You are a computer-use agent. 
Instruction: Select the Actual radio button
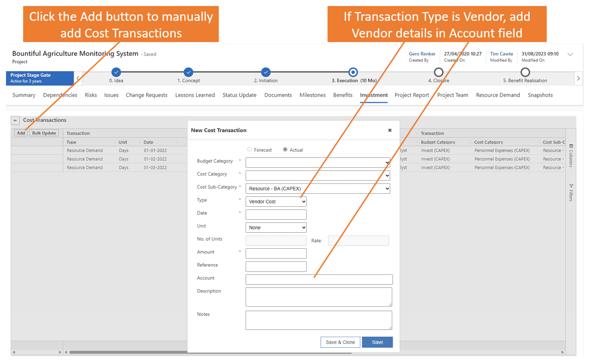point(285,149)
